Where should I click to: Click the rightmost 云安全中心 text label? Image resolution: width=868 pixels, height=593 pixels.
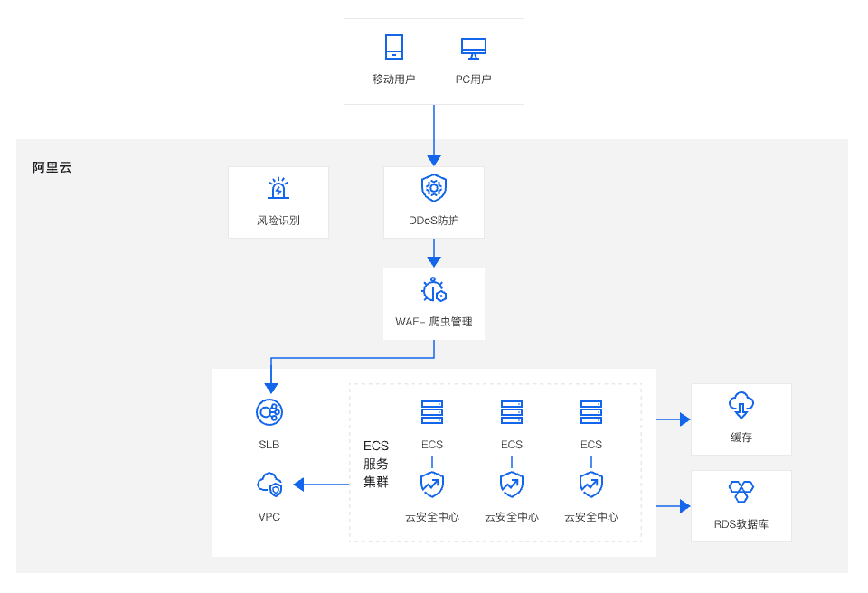coord(591,516)
